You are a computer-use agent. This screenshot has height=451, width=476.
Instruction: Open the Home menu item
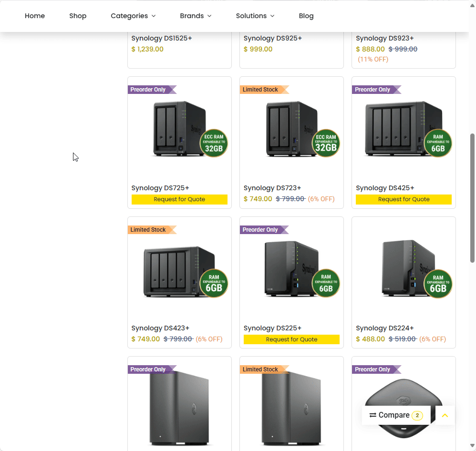click(35, 16)
